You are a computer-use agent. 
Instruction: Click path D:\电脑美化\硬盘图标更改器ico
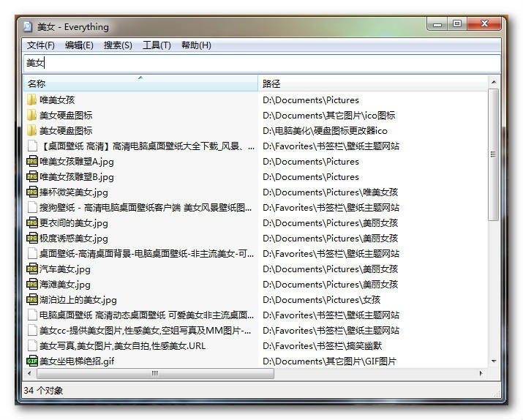[x=325, y=131]
